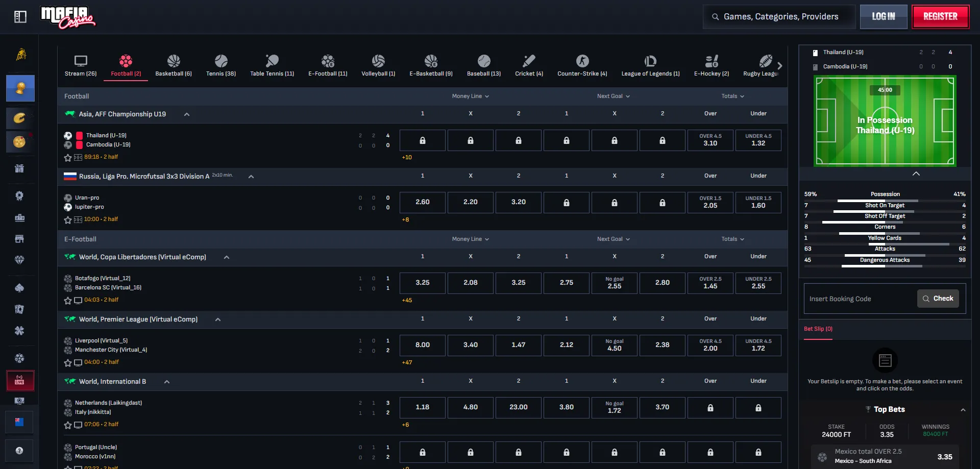Open +45 more markets for Botafogo match
Viewport: 980px width, 469px height.
pos(407,300)
